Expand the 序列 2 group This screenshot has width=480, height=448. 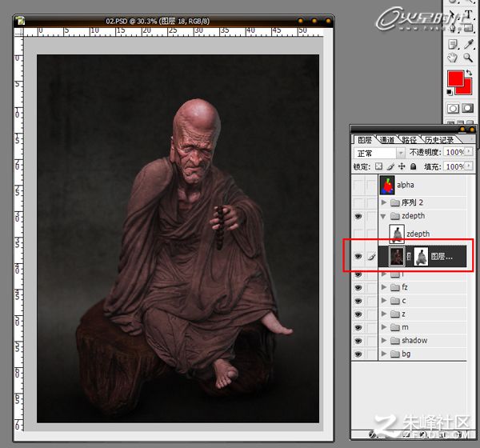384,202
